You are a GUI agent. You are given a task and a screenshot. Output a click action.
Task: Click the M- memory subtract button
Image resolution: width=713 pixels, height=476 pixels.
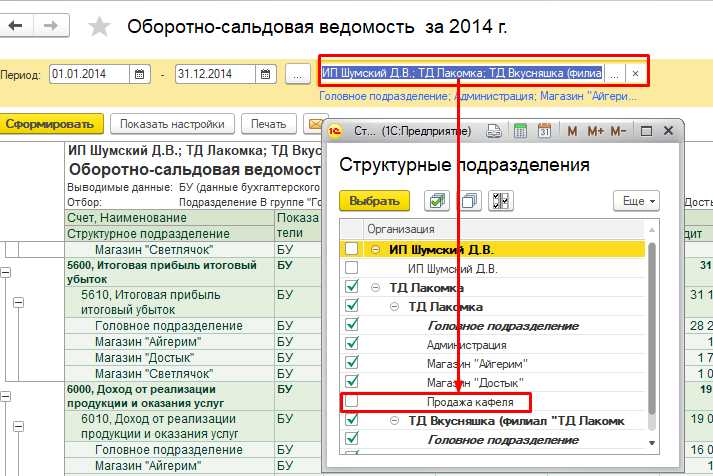click(x=618, y=131)
